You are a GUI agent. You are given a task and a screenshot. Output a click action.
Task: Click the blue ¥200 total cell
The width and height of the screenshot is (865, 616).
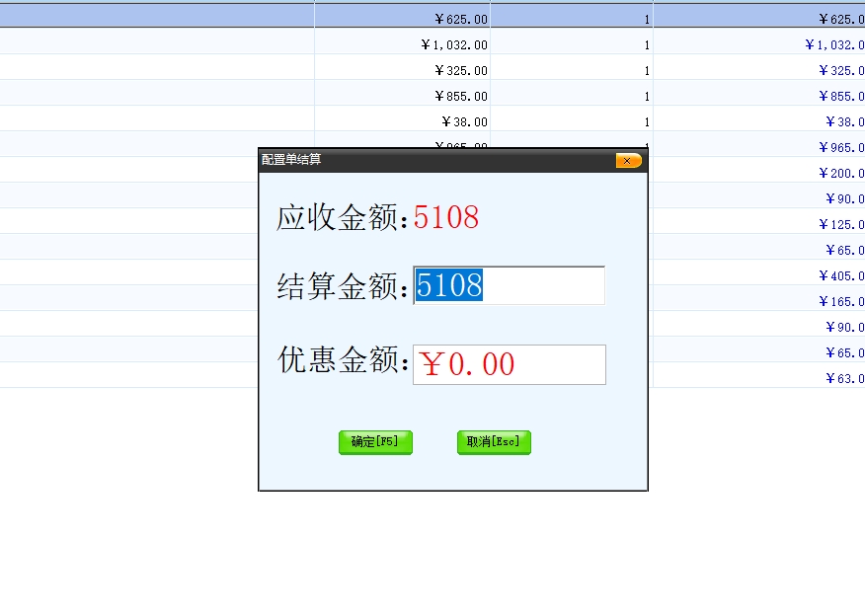coord(841,173)
